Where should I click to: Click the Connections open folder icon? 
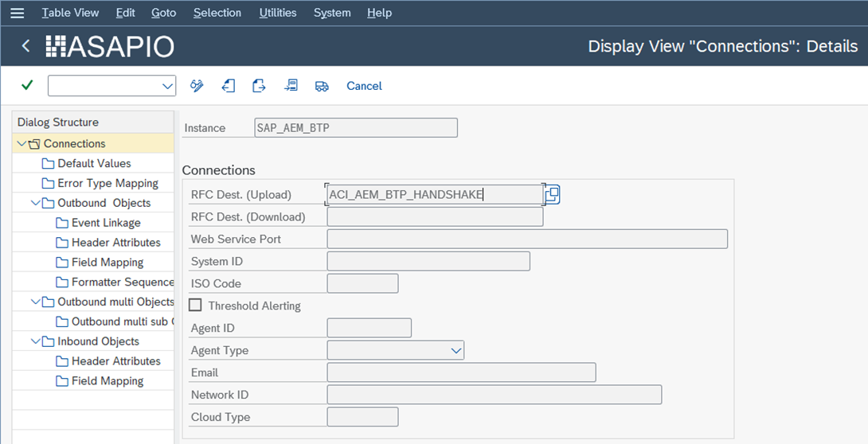pos(34,144)
